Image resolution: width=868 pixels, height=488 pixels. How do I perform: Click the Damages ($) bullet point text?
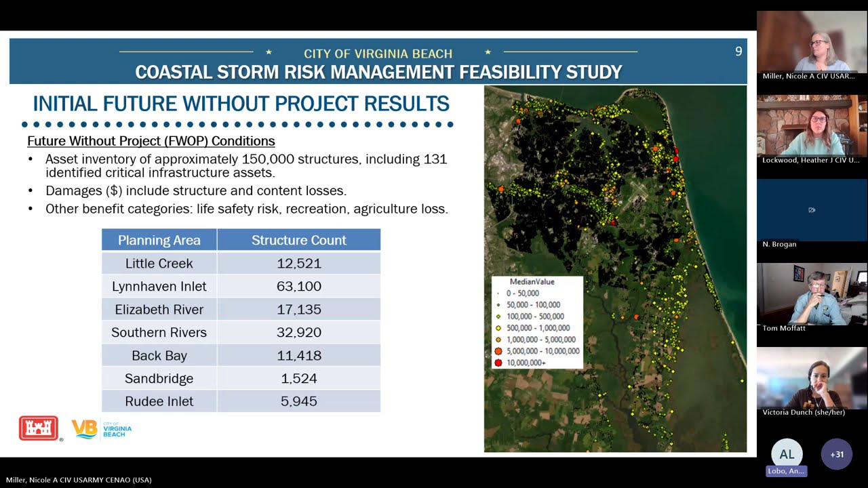pyautogui.click(x=196, y=191)
